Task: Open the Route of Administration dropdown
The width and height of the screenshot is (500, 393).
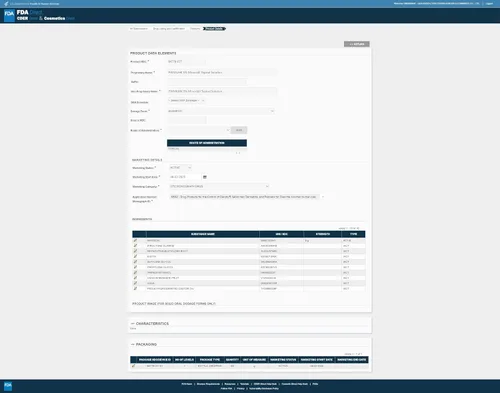Action: (x=199, y=130)
